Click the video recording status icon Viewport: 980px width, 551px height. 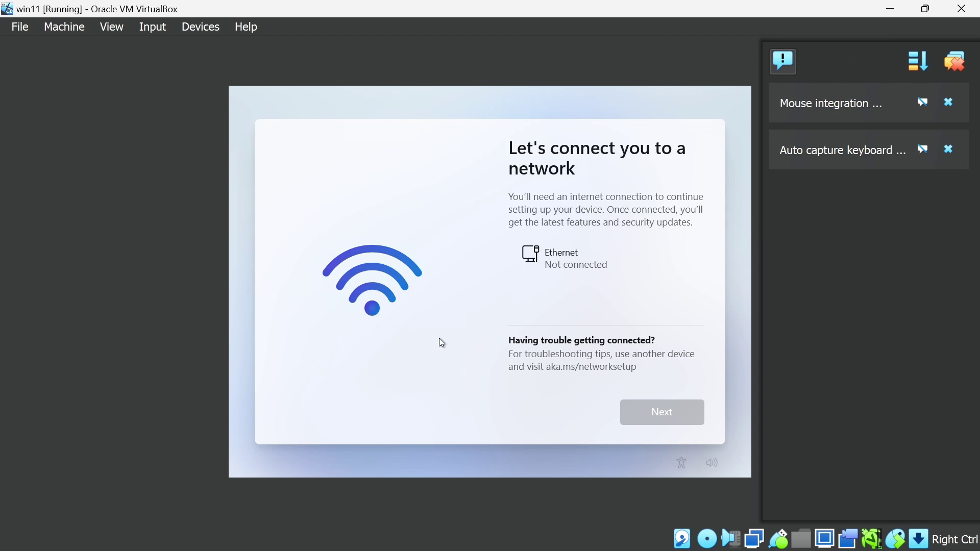point(848,539)
